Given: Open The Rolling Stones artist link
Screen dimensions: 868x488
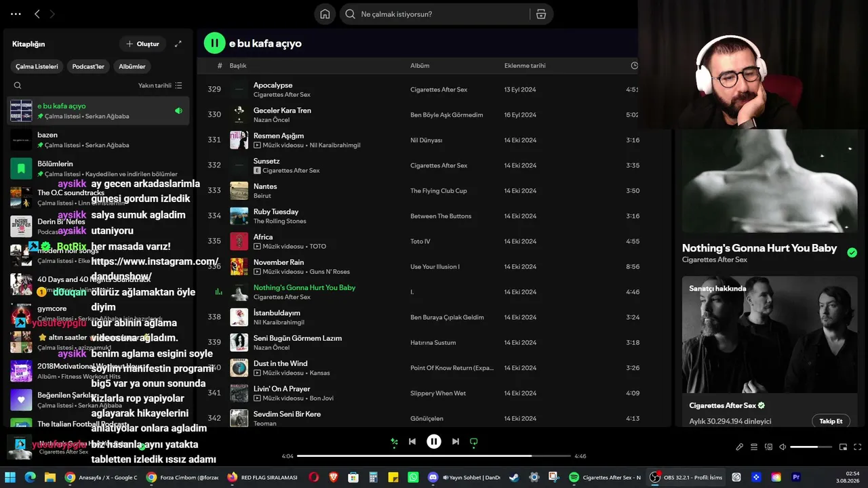Looking at the screenshot, I should click(x=280, y=221).
